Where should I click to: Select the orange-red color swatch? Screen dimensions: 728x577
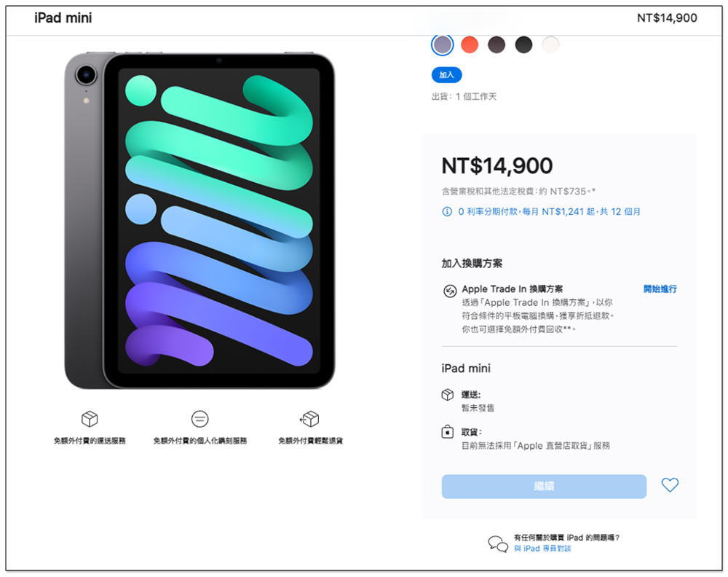(x=470, y=45)
